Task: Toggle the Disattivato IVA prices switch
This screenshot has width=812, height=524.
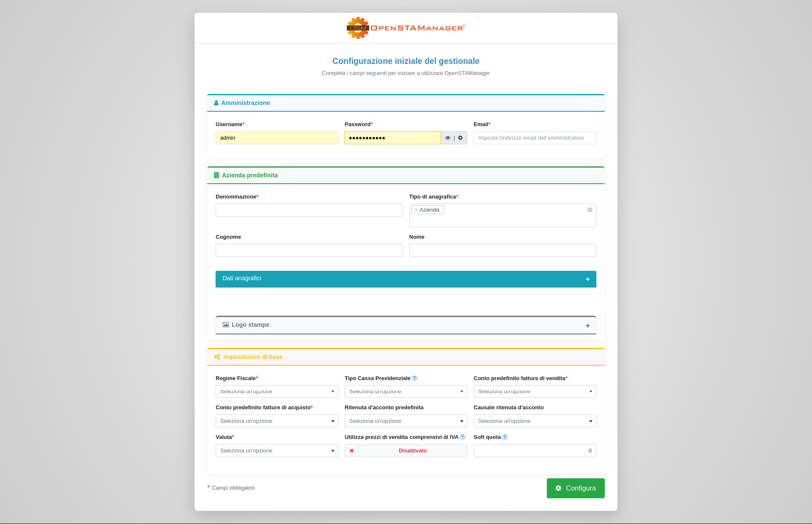Action: [x=412, y=451]
